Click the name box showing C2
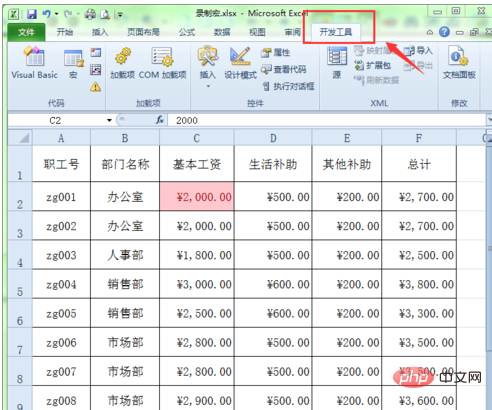This screenshot has width=492, height=410. click(56, 120)
